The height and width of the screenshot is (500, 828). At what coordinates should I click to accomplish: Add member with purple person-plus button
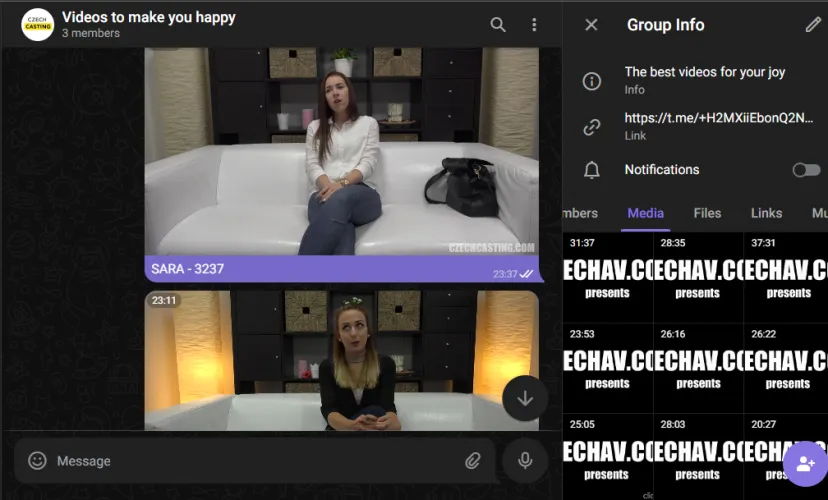click(x=805, y=464)
